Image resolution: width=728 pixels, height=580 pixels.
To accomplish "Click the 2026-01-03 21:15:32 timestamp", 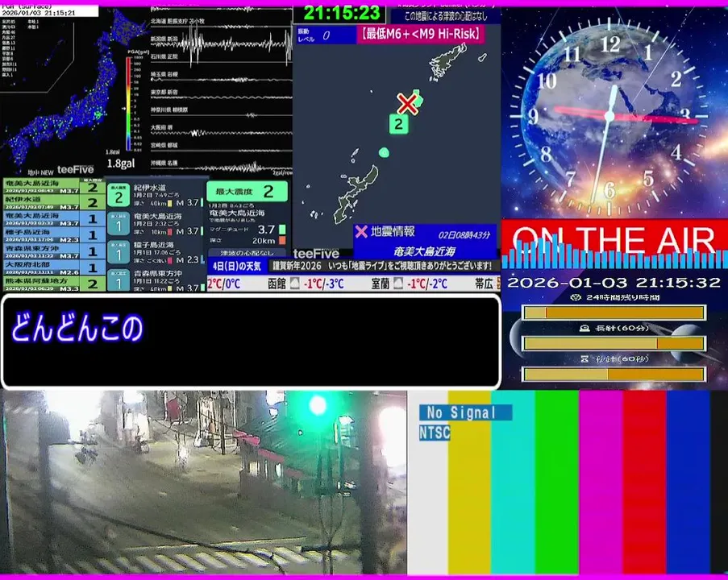I will click(x=614, y=282).
